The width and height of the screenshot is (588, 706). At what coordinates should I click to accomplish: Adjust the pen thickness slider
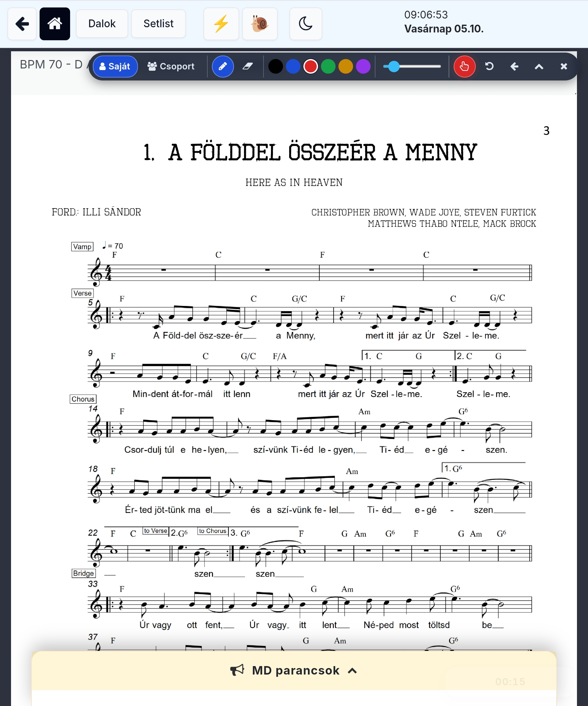click(412, 67)
